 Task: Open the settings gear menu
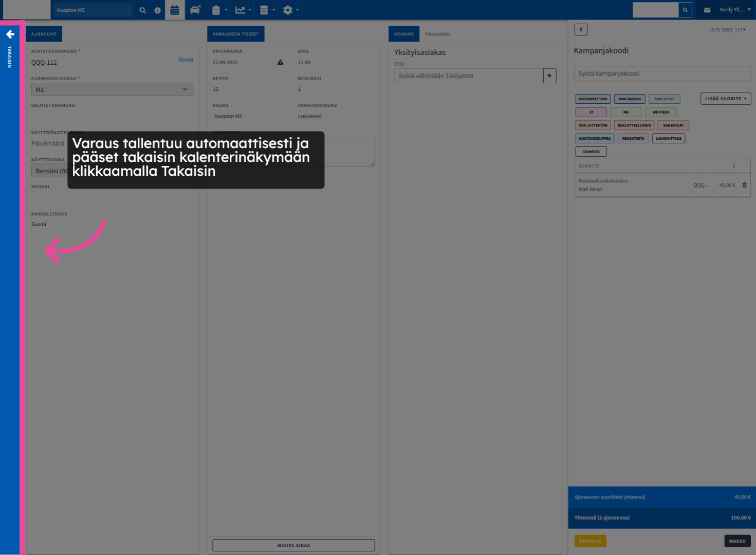(290, 10)
